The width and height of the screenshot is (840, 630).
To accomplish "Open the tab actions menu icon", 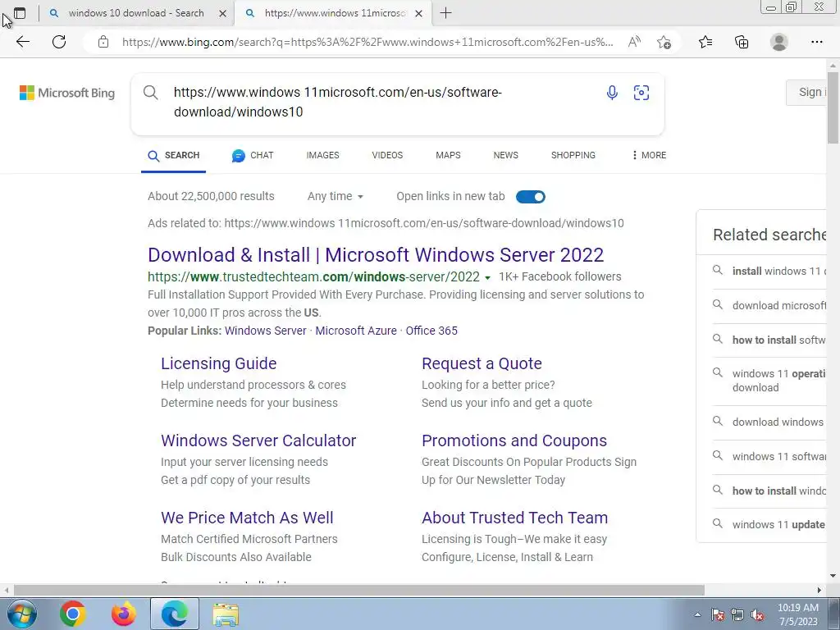I will (x=20, y=13).
